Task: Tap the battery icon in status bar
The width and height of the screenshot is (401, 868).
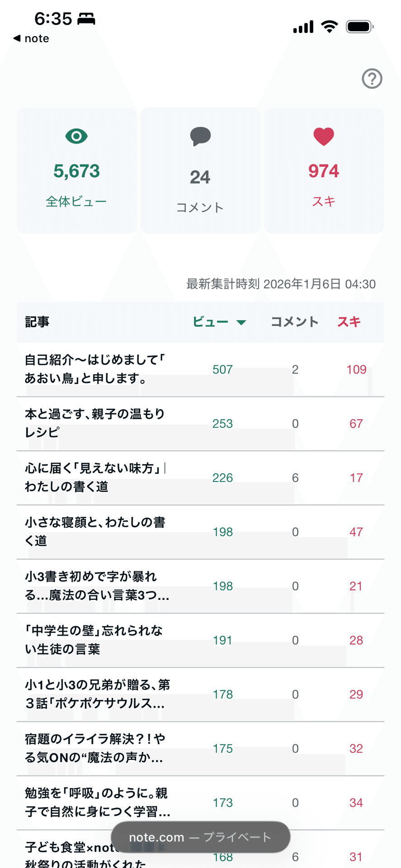Action: click(359, 27)
